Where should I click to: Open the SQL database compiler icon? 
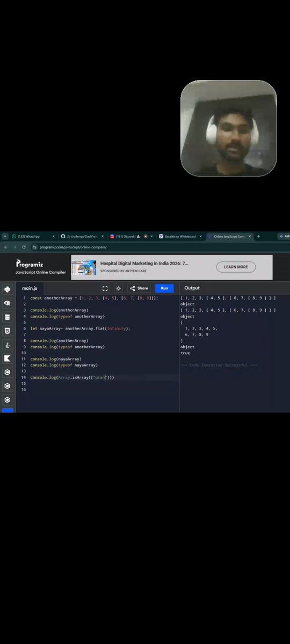(x=8, y=317)
